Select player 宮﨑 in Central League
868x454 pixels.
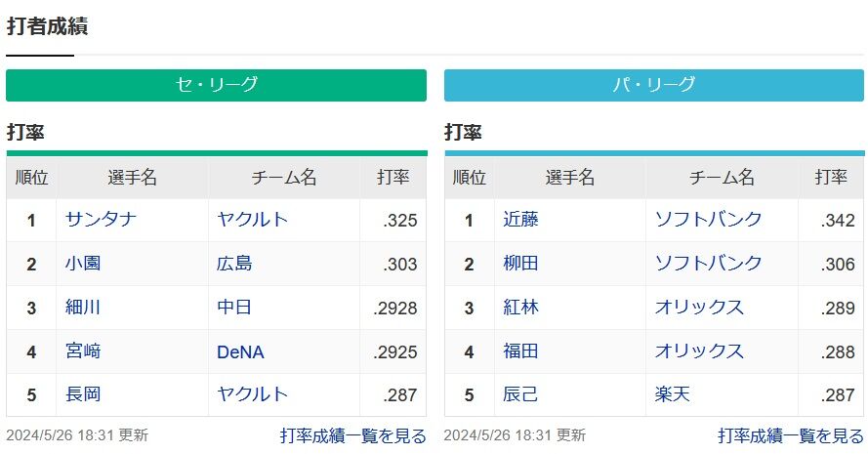[x=83, y=351]
